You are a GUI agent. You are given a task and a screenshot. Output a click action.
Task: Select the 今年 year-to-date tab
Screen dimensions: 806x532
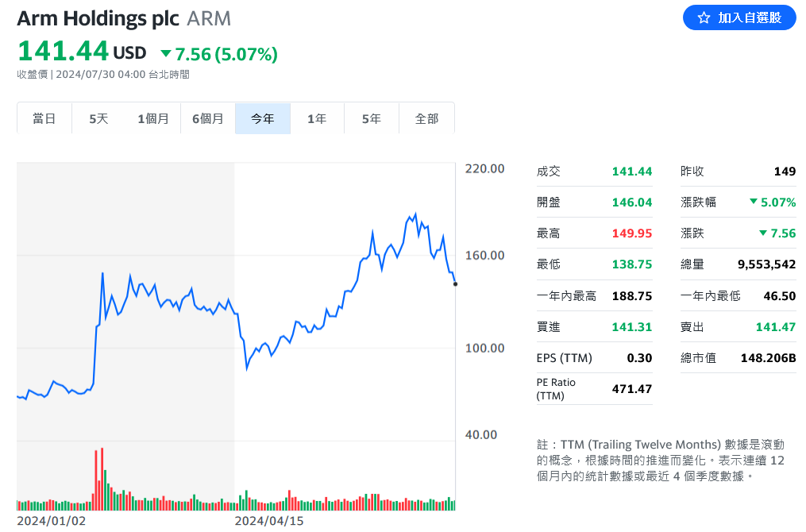pyautogui.click(x=263, y=118)
